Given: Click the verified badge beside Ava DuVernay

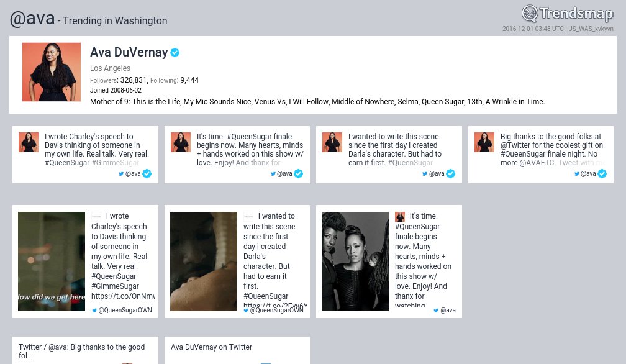Looking at the screenshot, I should [x=175, y=52].
